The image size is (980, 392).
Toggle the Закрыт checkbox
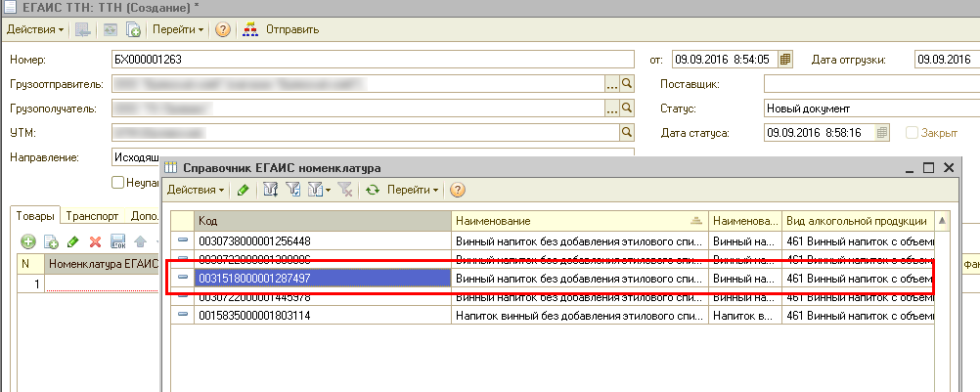coord(913,132)
